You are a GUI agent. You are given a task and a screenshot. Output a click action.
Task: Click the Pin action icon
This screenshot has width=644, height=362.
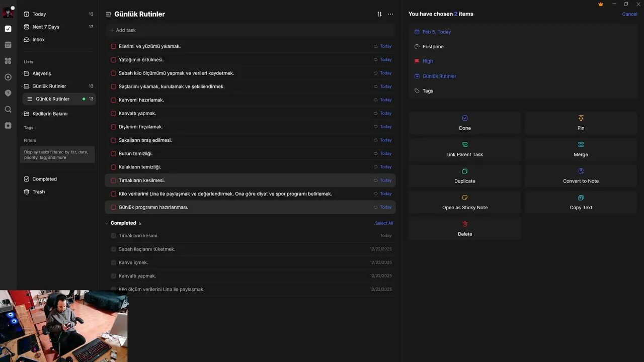(x=581, y=118)
